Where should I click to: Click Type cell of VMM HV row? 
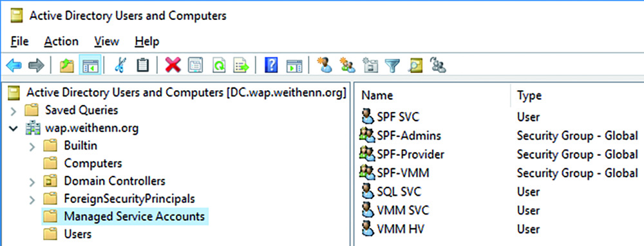[528, 229]
